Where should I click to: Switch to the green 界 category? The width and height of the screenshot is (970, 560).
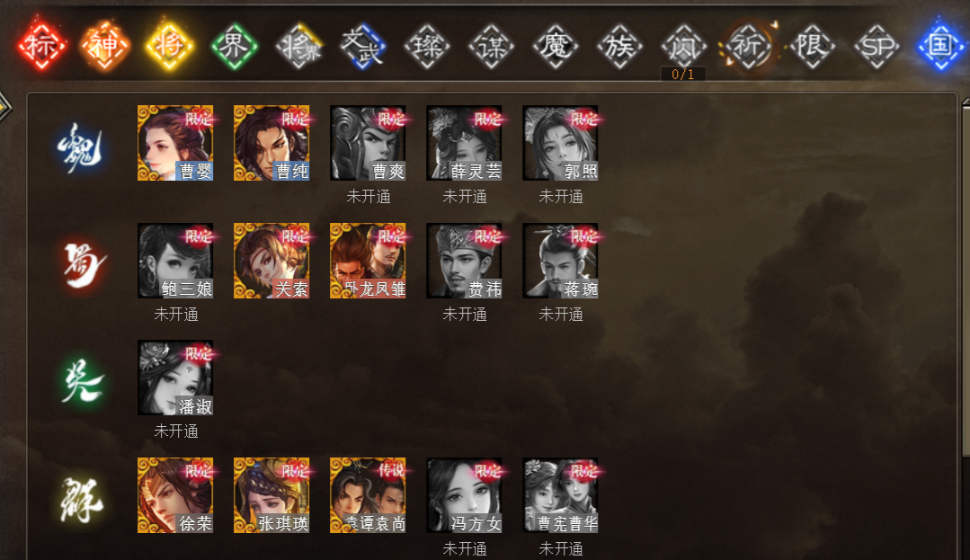[234, 46]
